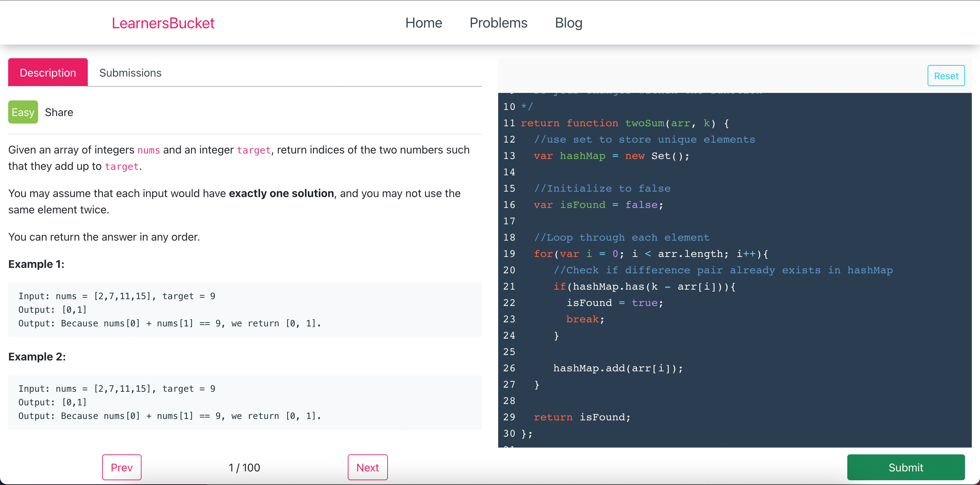The width and height of the screenshot is (980, 485).
Task: Click the Easy difficulty badge
Action: pyautogui.click(x=23, y=112)
